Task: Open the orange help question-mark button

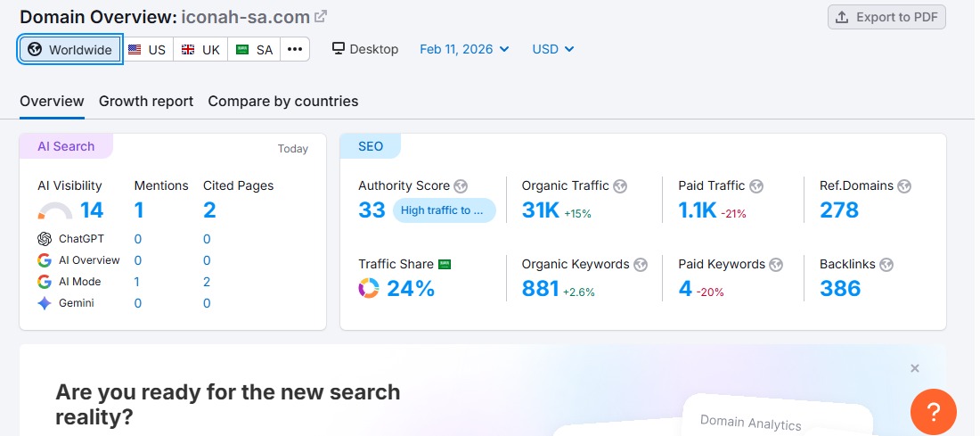Action: pyautogui.click(x=934, y=412)
